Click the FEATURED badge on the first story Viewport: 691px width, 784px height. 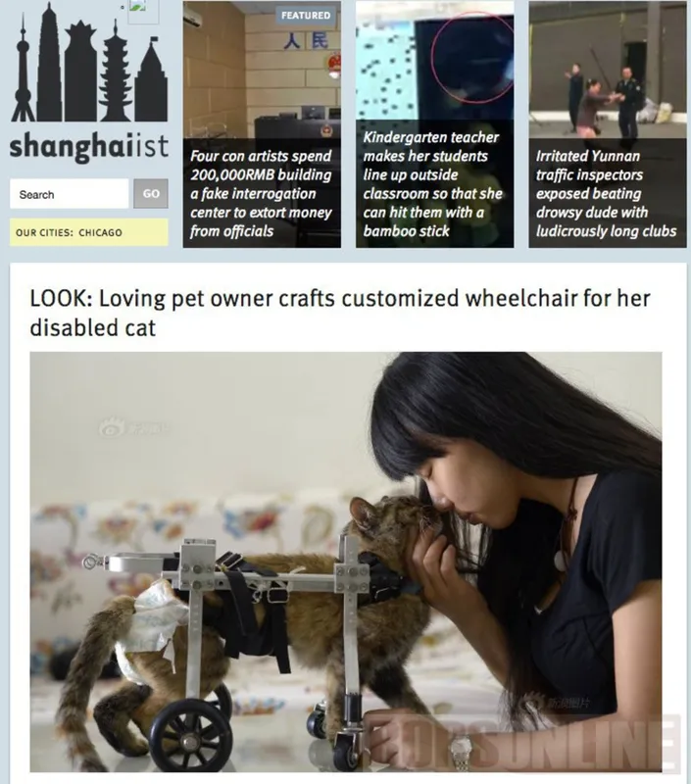[x=306, y=15]
